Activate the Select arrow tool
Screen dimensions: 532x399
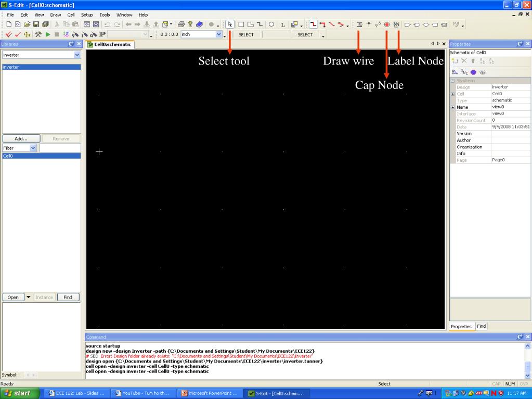pos(230,24)
